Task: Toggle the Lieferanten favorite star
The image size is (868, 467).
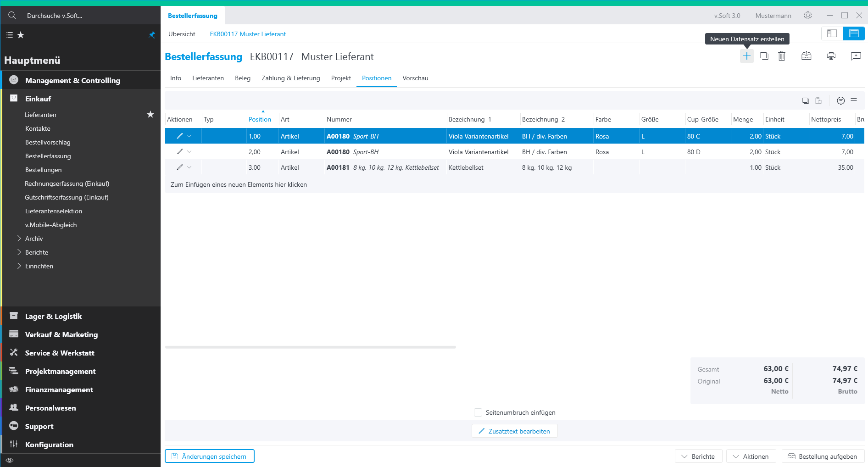Action: [150, 115]
